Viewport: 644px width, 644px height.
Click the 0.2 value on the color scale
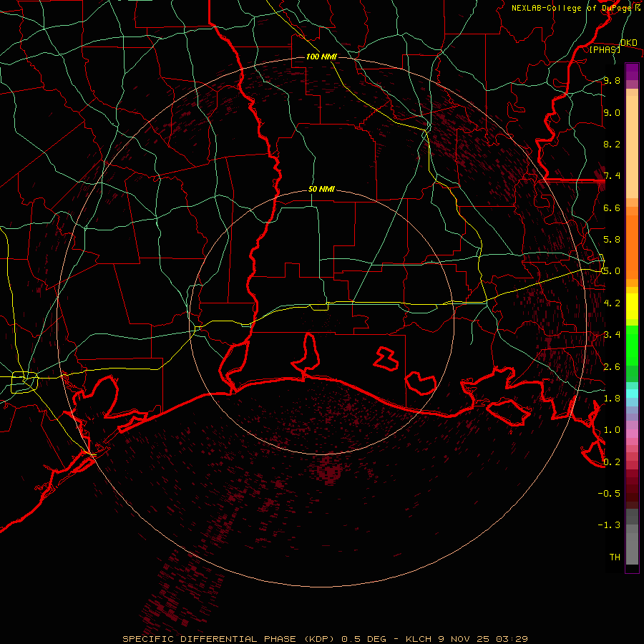pyautogui.click(x=612, y=462)
